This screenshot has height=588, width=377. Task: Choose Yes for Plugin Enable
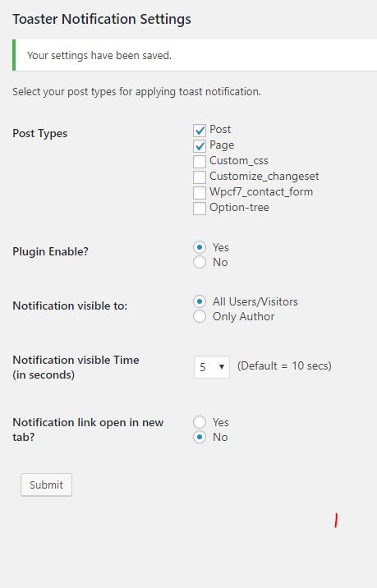pos(200,247)
